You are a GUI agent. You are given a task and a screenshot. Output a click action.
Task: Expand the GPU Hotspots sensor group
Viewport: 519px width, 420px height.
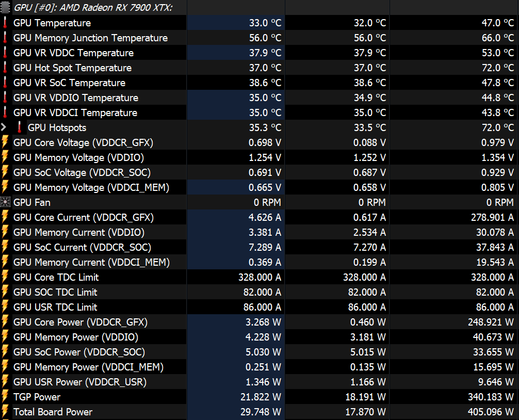tap(4, 127)
